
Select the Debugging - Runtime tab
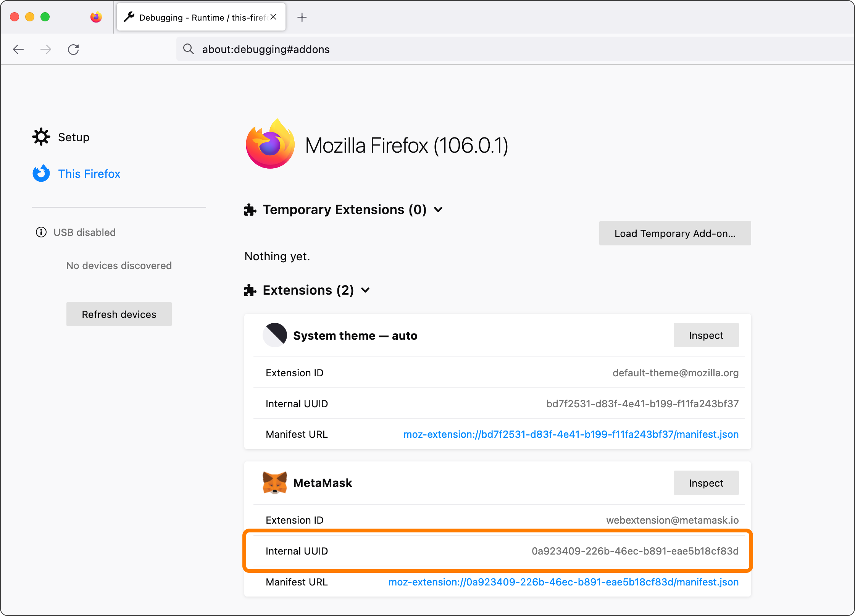point(201,17)
